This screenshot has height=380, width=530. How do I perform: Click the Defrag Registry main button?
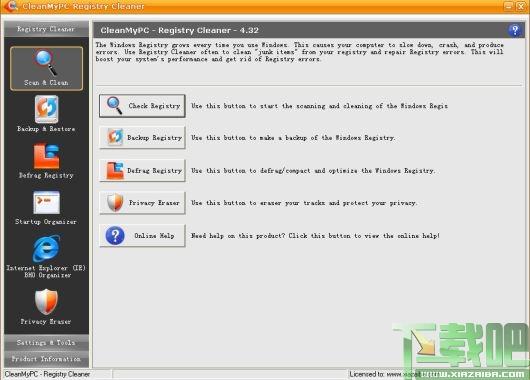pyautogui.click(x=142, y=170)
